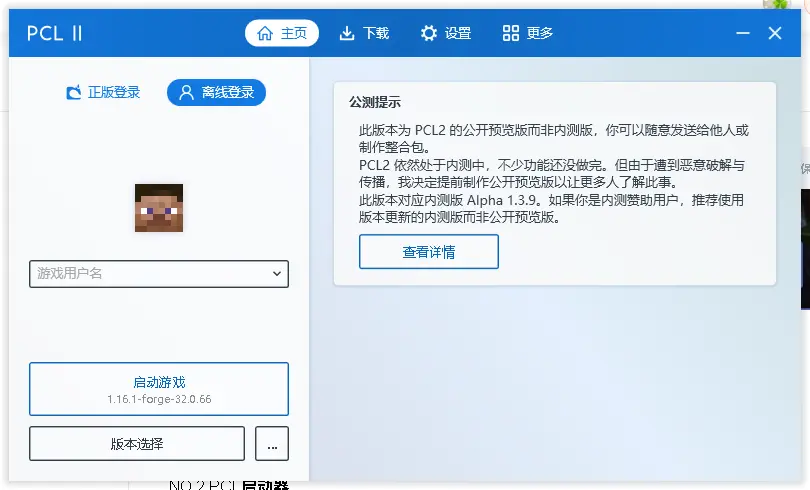The width and height of the screenshot is (810, 490).
Task: Click 查看详情 to view details
Action: pyautogui.click(x=429, y=251)
